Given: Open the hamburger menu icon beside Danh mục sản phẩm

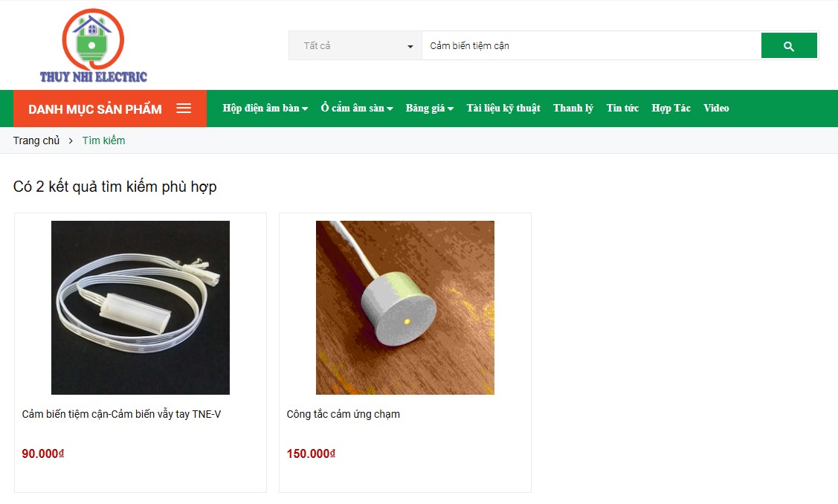Looking at the screenshot, I should click(x=184, y=109).
